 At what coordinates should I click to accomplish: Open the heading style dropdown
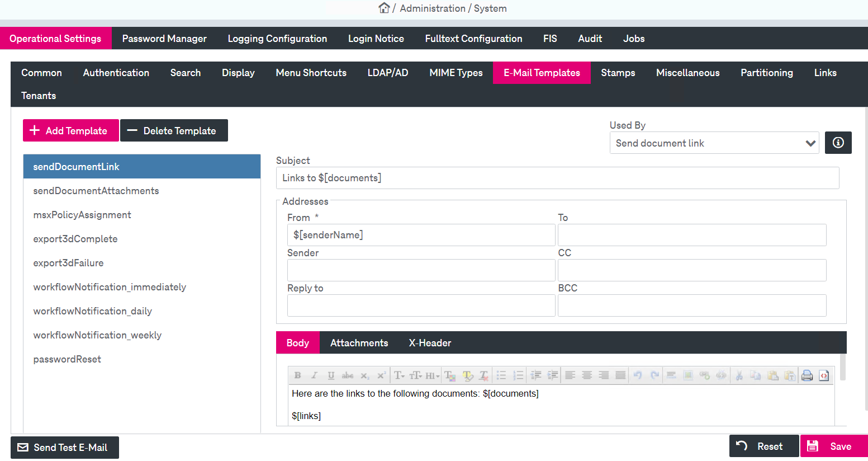click(431, 375)
